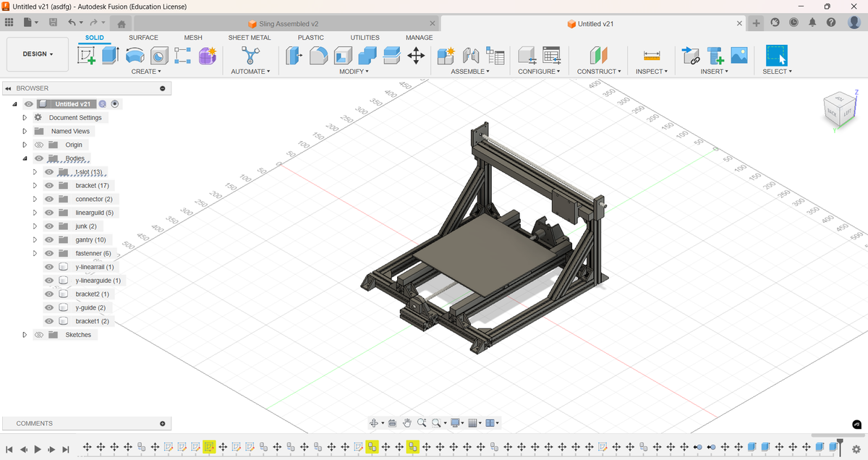Hide the gantry (10) folder
868x460 pixels.
pos(49,239)
